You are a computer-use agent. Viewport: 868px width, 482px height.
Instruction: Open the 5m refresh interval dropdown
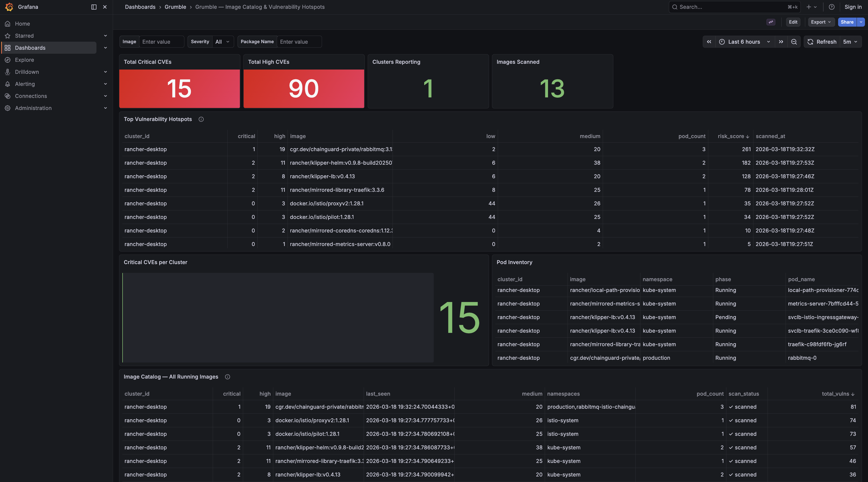[x=850, y=42]
